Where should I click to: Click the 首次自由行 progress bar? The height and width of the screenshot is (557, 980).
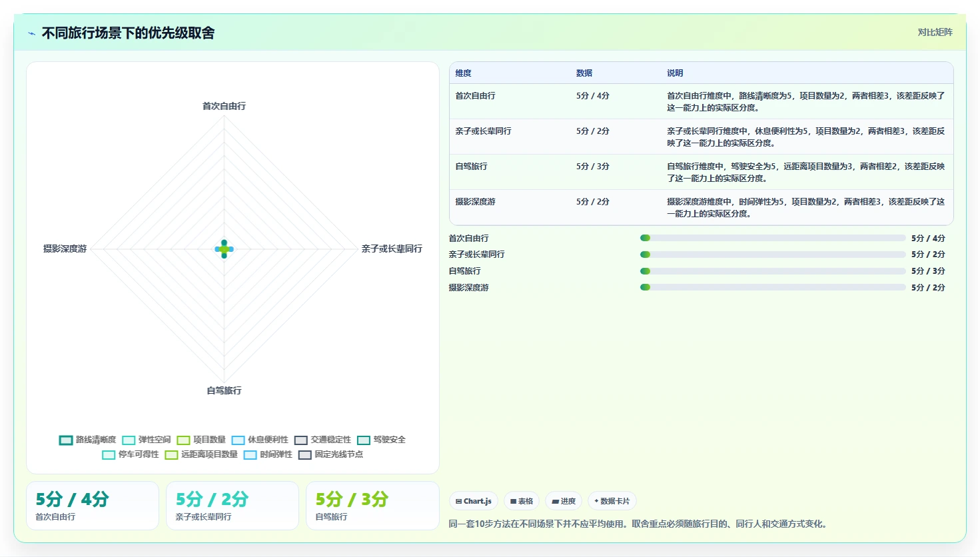(x=773, y=238)
